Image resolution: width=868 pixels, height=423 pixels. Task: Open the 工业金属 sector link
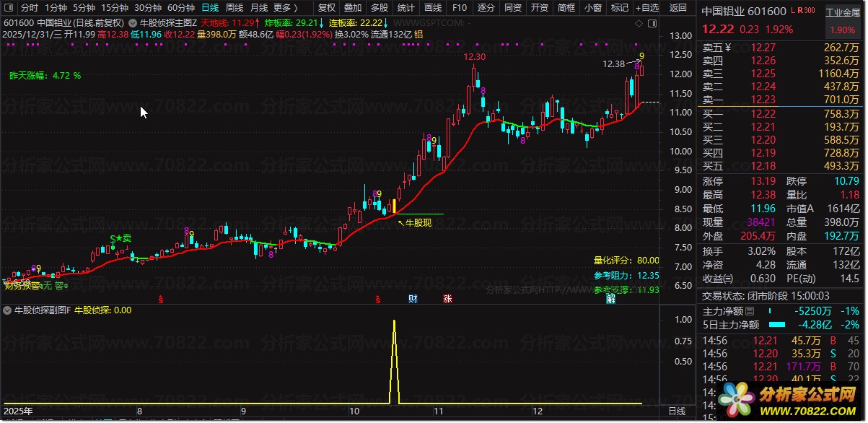point(843,13)
